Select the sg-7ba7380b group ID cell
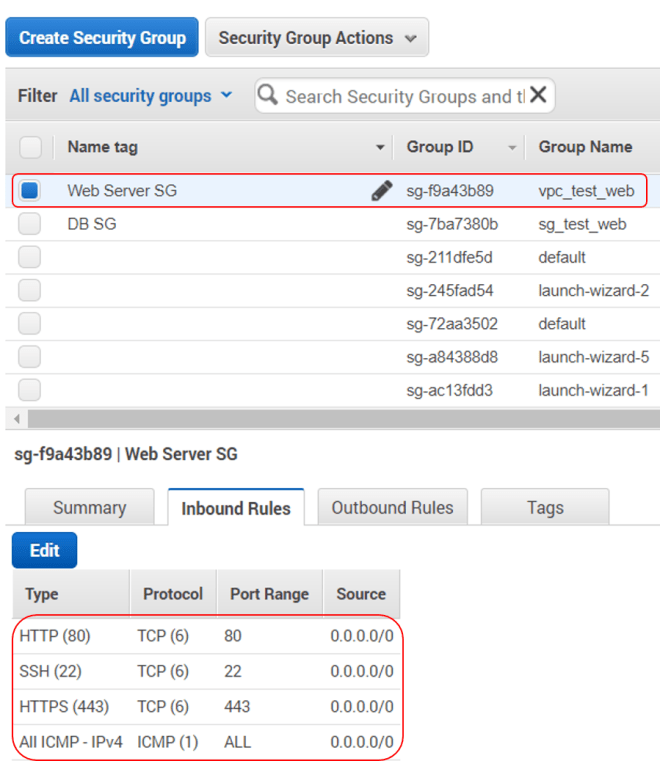660x783 pixels. click(452, 224)
